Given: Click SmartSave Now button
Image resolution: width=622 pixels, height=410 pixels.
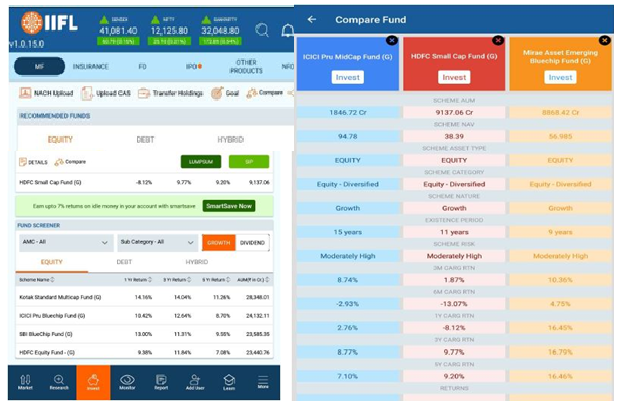Looking at the screenshot, I should [x=229, y=206].
